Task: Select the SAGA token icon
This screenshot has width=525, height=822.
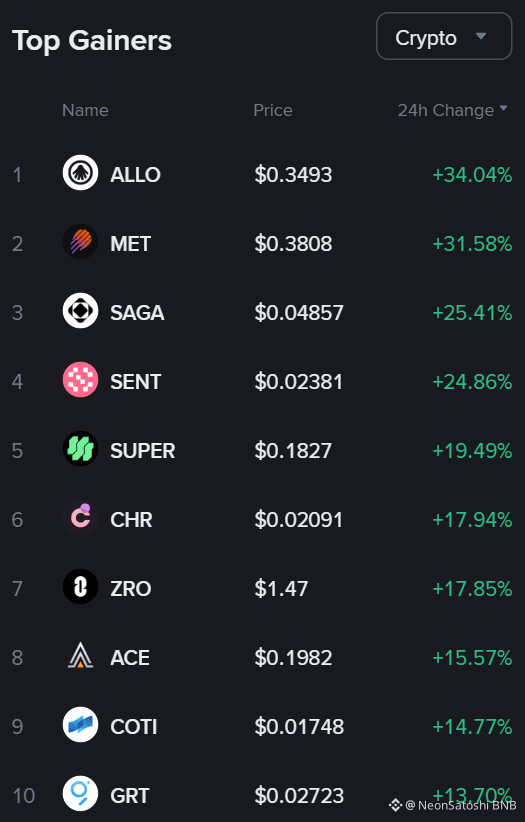Action: point(80,311)
